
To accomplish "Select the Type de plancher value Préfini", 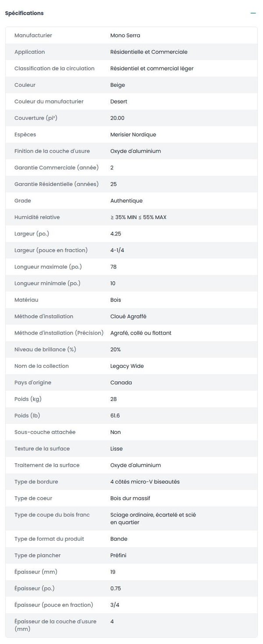I will pos(119,555).
